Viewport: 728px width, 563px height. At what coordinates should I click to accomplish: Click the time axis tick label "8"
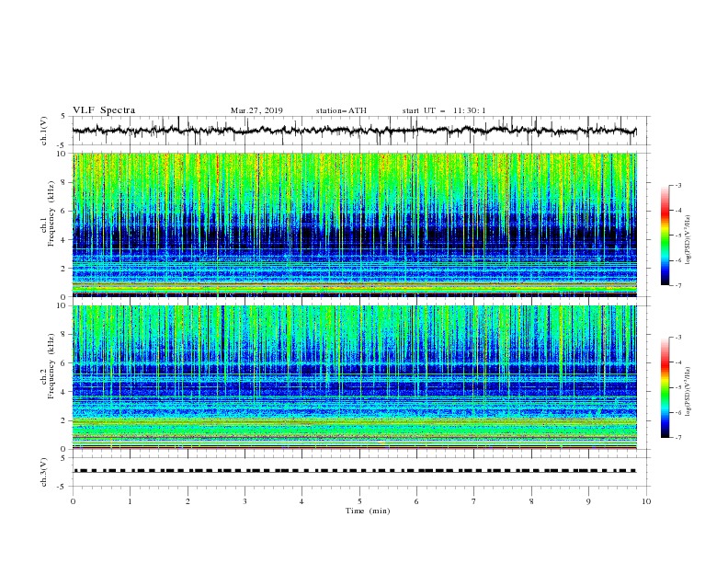pos(531,501)
